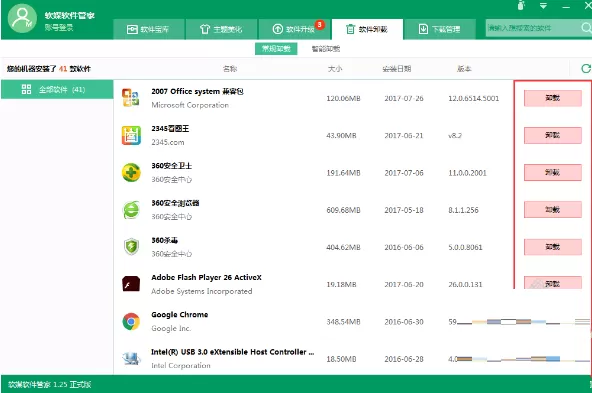
Task: Select the 360杀毒 name text
Action: click(164, 240)
